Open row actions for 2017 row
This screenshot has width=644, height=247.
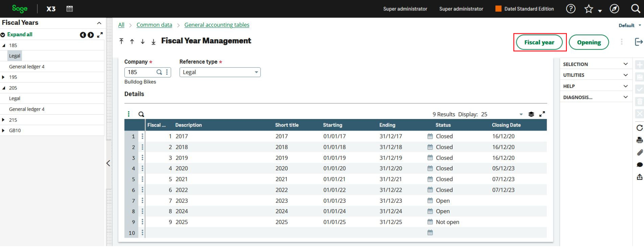click(x=143, y=136)
